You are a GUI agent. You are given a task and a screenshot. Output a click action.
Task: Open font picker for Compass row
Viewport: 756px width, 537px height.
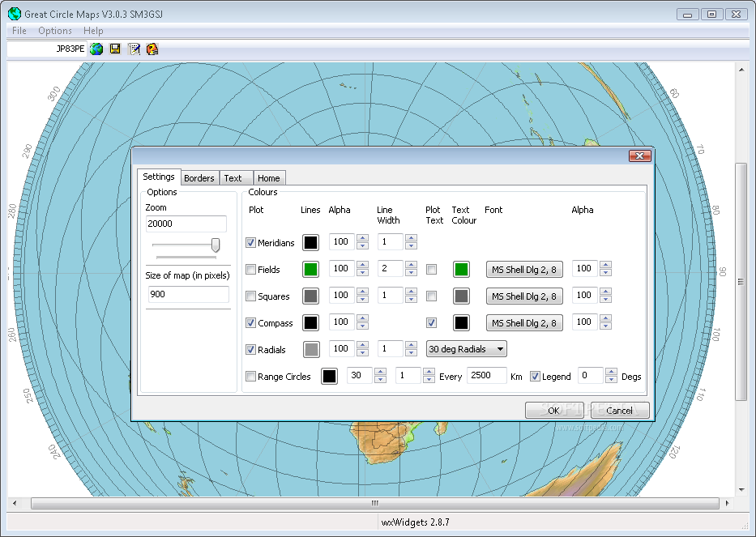tap(524, 323)
